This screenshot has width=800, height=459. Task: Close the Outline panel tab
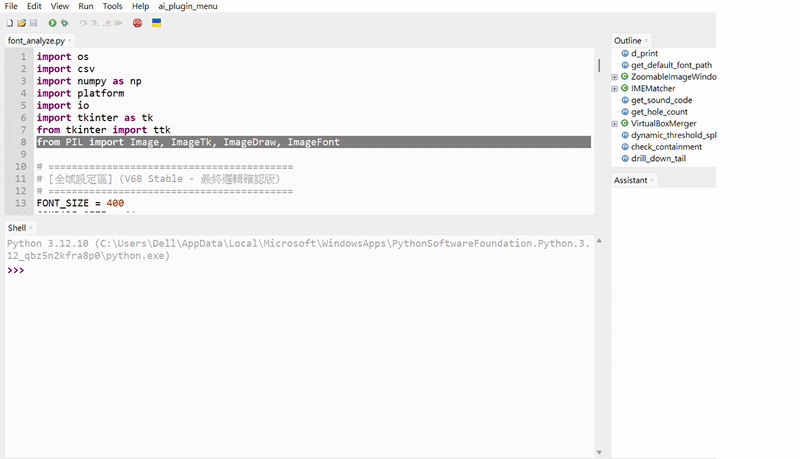coord(646,41)
